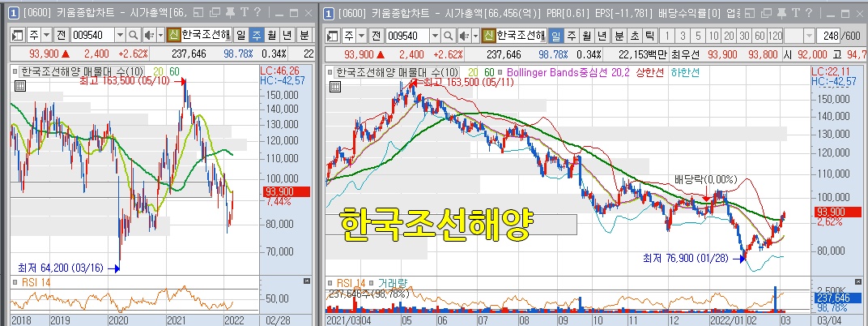
Task: Click the green 신 badge in left window
Action: [173, 36]
